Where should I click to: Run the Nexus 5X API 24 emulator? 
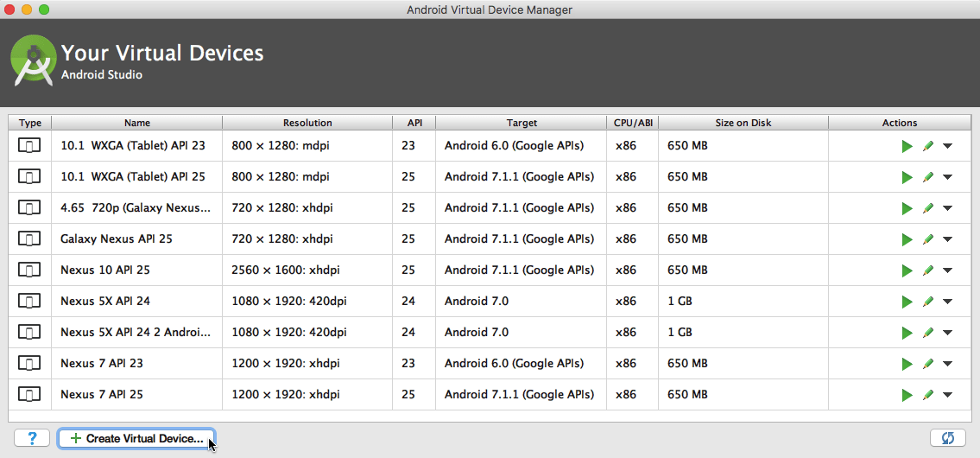click(907, 302)
